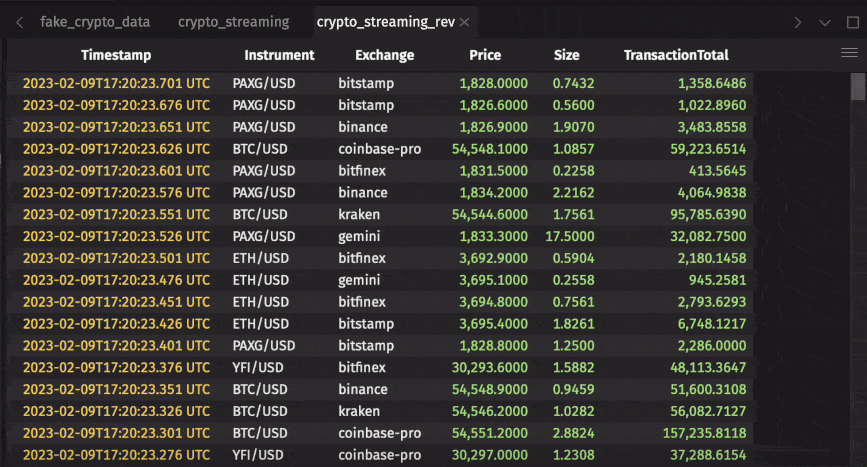Select the coinbase-pro cell priced 54,548.1000
This screenshot has height=467, width=867.
point(379,149)
